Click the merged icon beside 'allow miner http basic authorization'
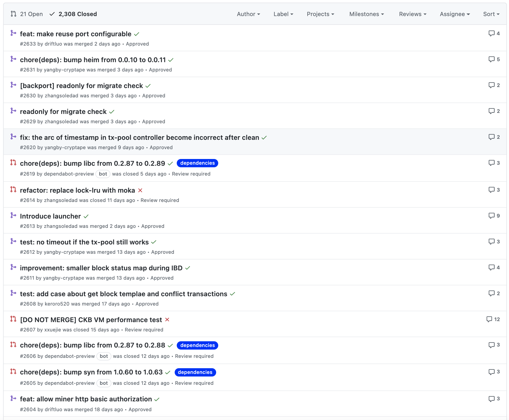Image resolution: width=509 pixels, height=420 pixels. (x=13, y=398)
